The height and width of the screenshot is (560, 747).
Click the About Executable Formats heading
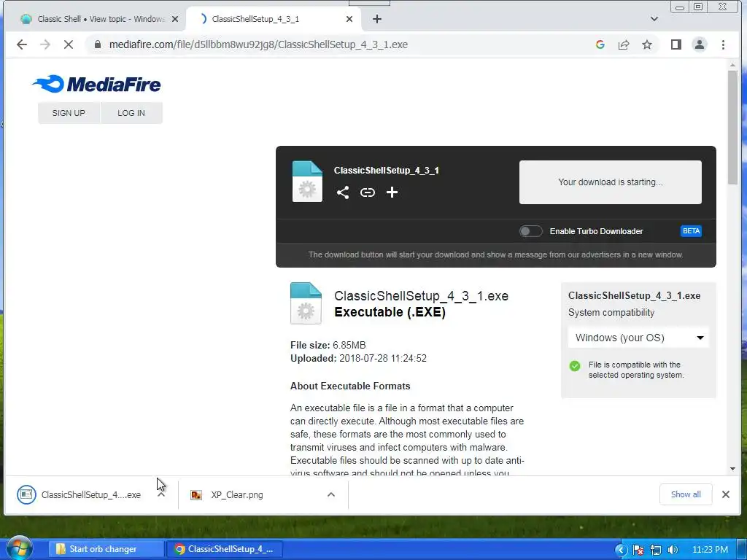(350, 386)
